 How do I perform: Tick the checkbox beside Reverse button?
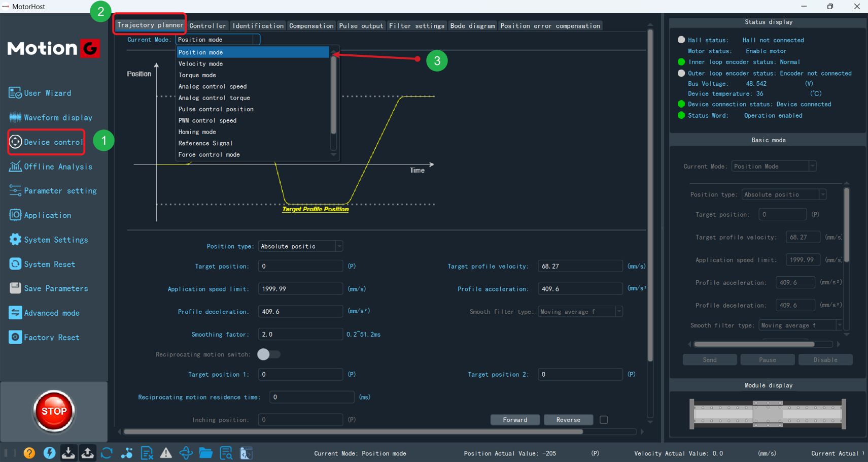point(604,420)
